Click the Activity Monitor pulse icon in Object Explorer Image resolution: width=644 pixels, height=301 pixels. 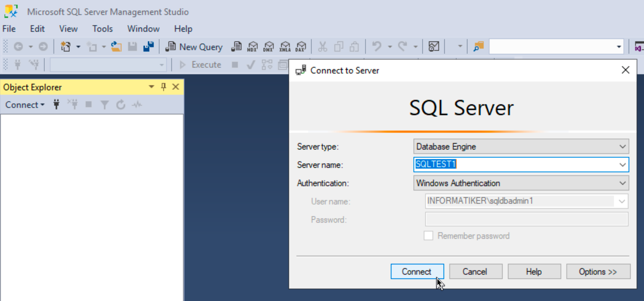[137, 105]
